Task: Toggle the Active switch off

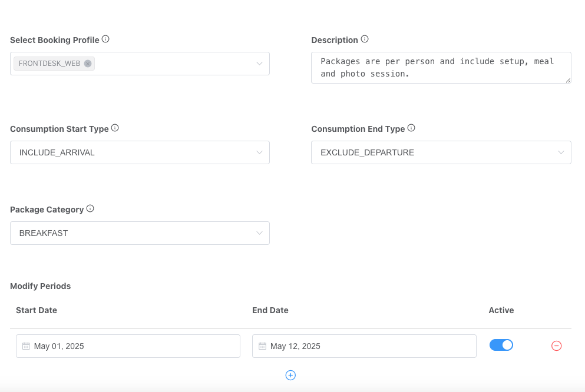Action: 501,346
